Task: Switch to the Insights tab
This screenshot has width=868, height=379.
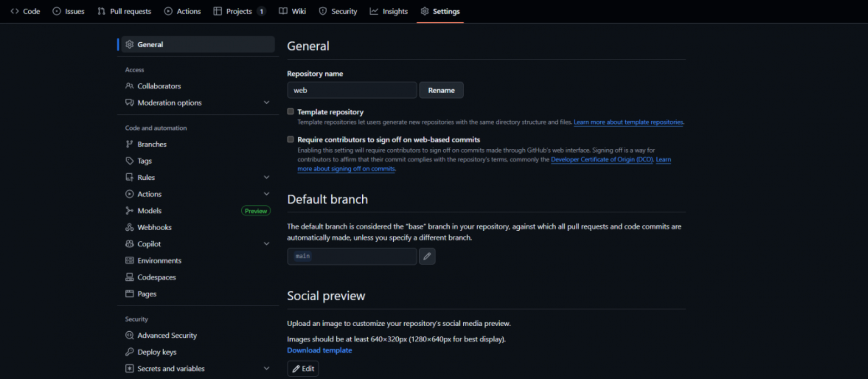Action: [389, 11]
